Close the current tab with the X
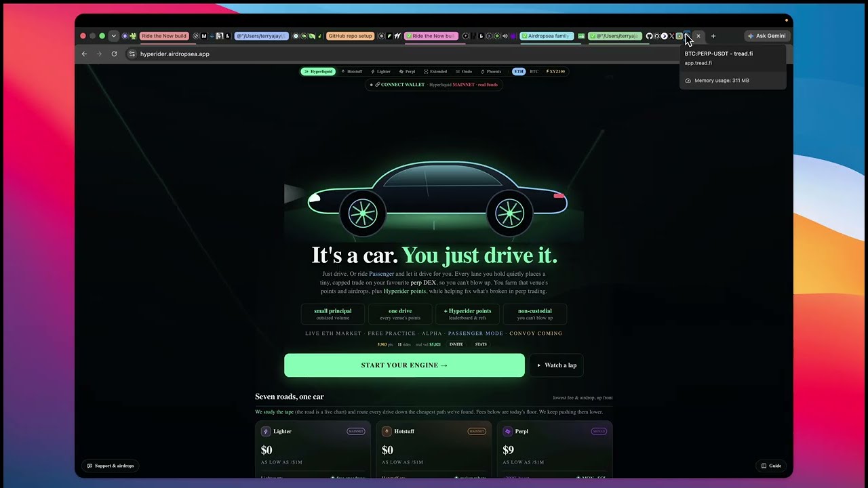The image size is (868, 488). pyautogui.click(x=698, y=36)
